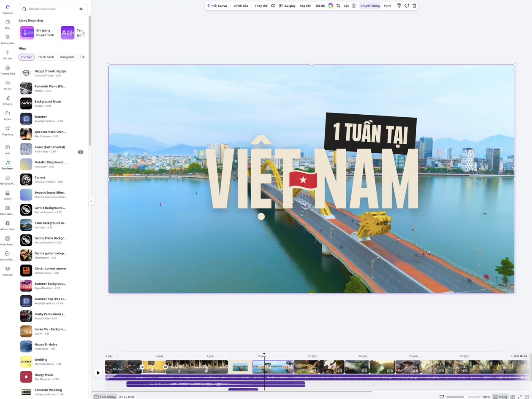
Task: Open the rainbow color adjust swatch
Action: 331,6
